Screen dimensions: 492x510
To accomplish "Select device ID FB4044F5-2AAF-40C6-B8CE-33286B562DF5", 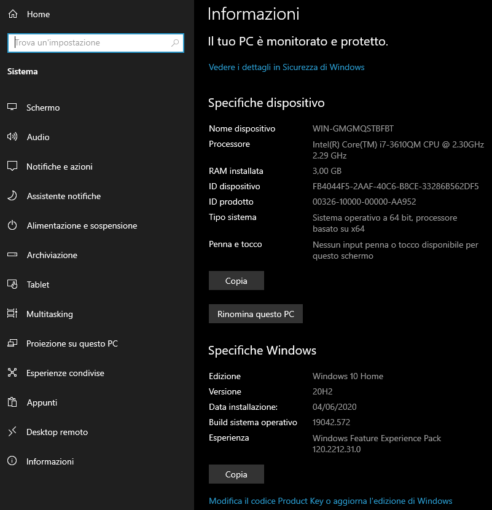I will click(x=396, y=186).
